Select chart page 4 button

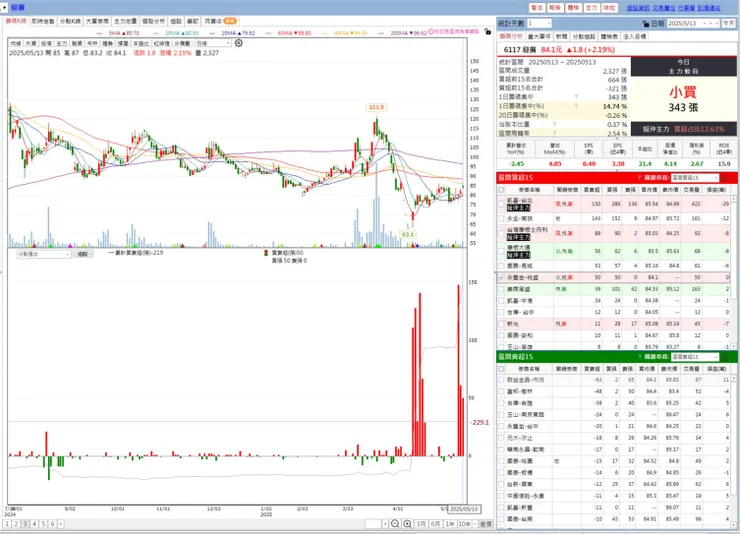[x=34, y=524]
